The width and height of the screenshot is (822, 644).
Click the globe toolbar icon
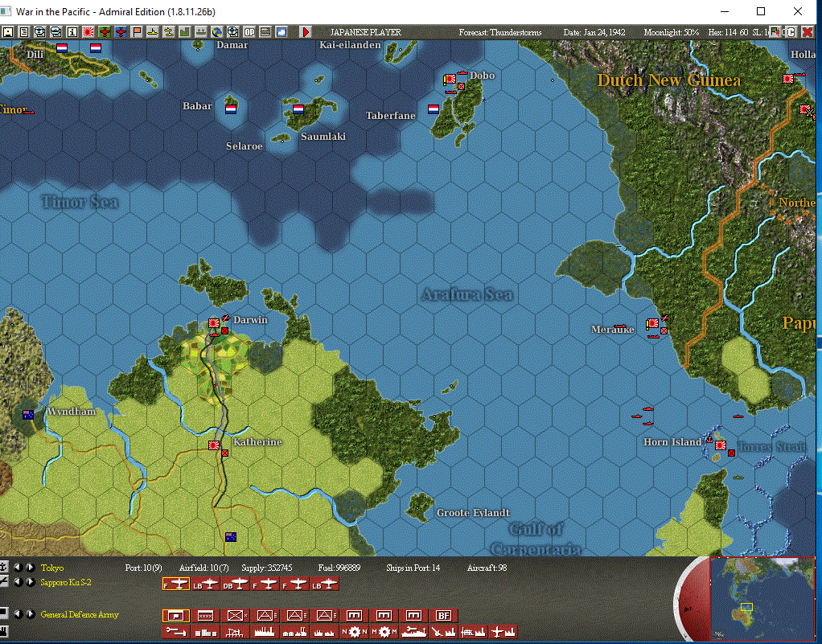(x=217, y=32)
